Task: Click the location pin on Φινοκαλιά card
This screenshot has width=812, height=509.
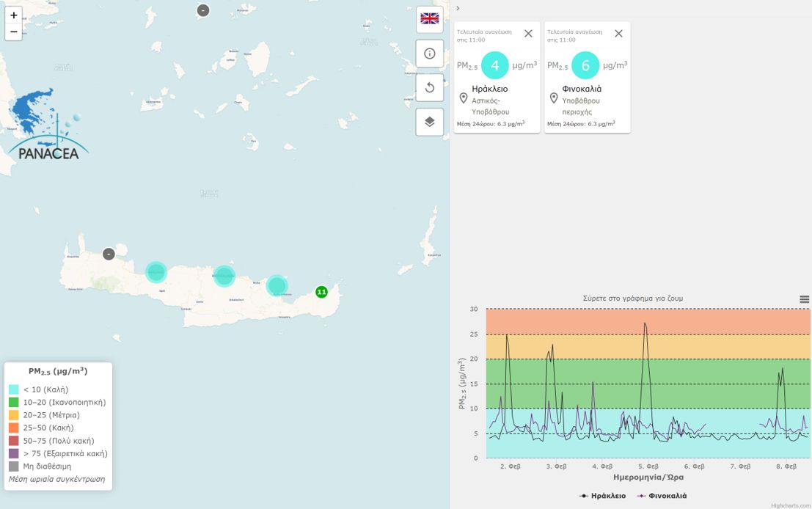Action: coord(554,98)
